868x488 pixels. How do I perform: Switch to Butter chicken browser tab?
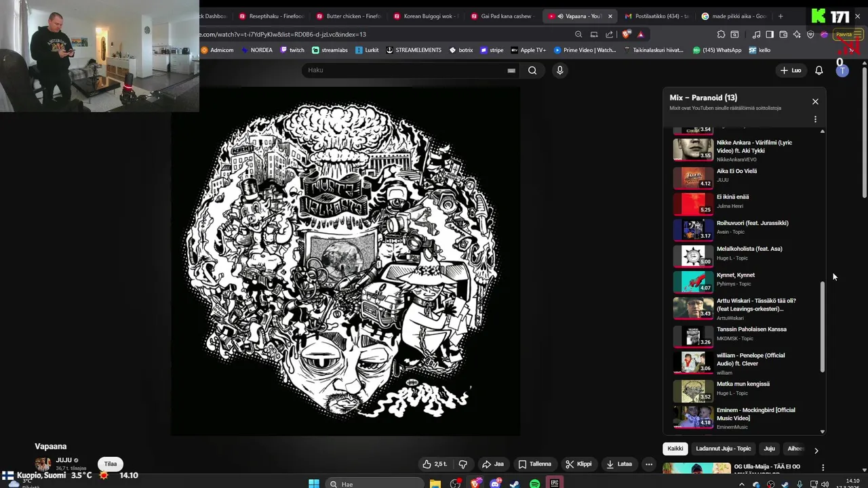click(347, 16)
